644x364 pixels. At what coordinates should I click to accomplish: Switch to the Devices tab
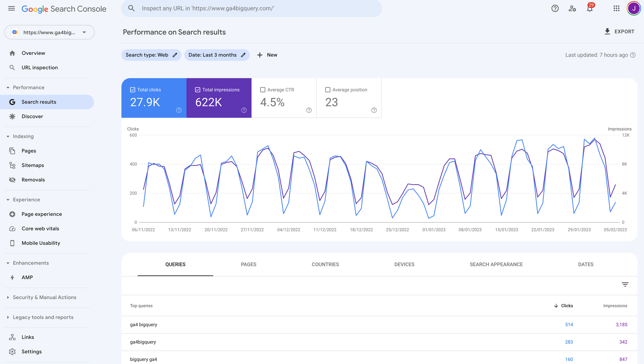coord(404,264)
